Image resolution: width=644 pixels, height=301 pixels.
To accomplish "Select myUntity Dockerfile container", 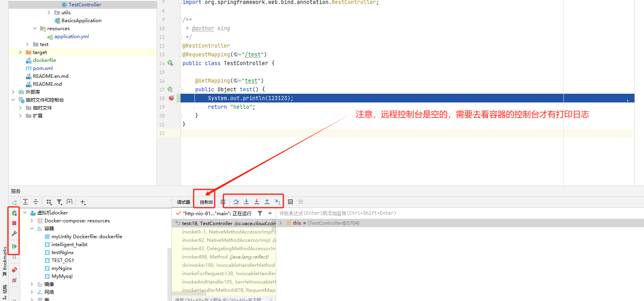I will 87,236.
